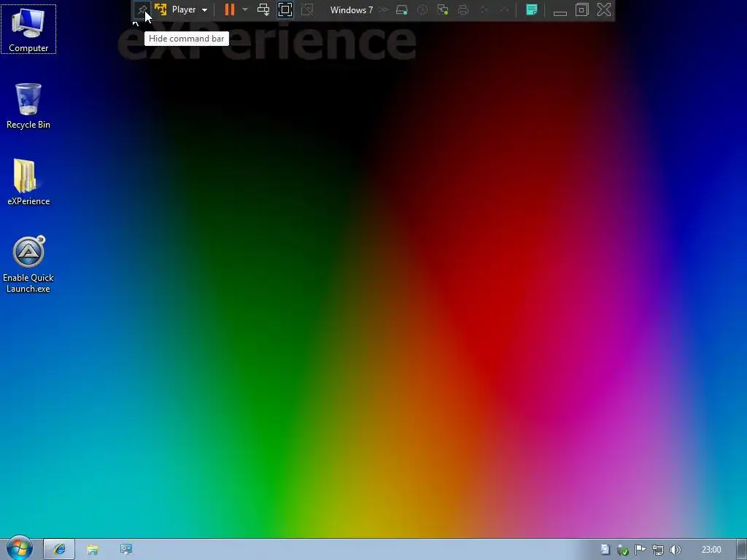
Task: Restore down the VMware Player window
Action: [x=581, y=9]
